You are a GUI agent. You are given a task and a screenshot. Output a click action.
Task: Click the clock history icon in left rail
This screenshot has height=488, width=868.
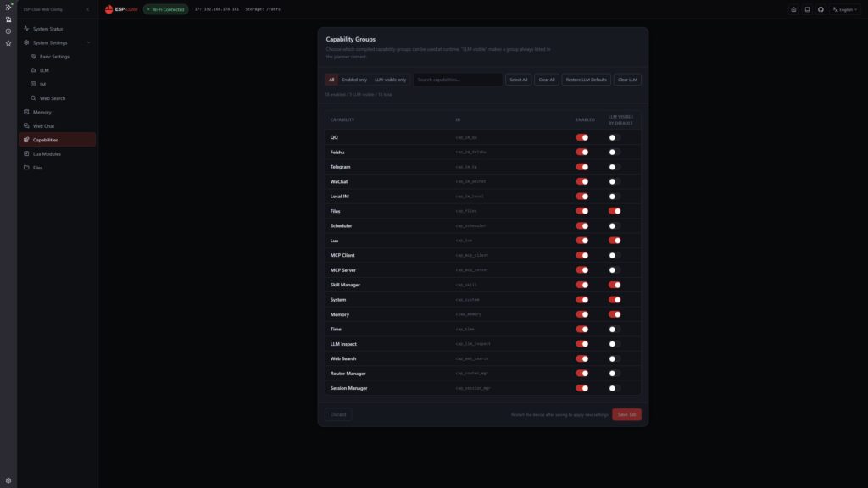tap(8, 31)
